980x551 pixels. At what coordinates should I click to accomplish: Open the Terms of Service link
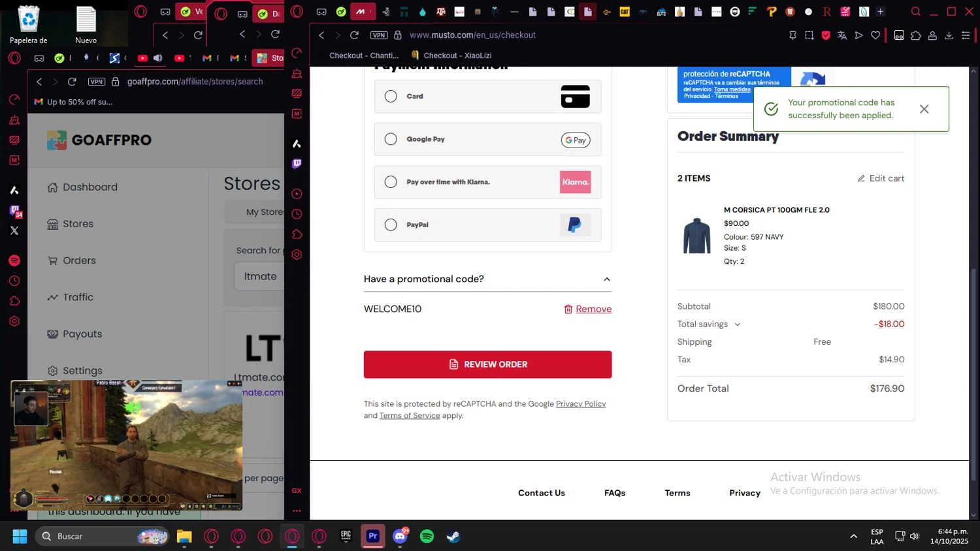410,416
